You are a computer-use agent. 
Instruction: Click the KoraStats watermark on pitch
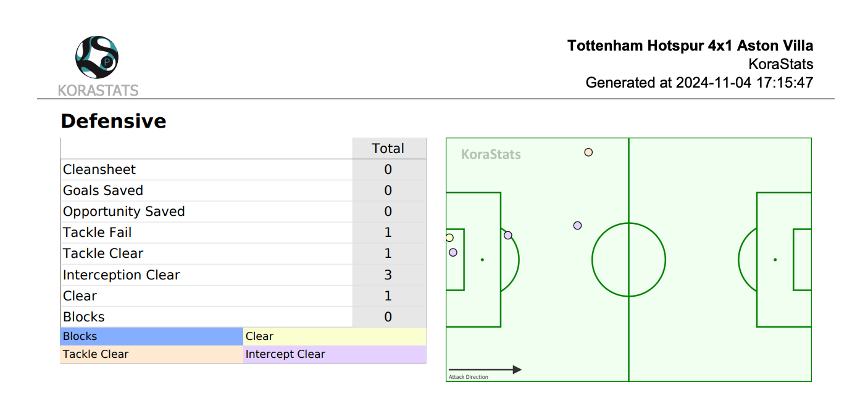point(491,154)
